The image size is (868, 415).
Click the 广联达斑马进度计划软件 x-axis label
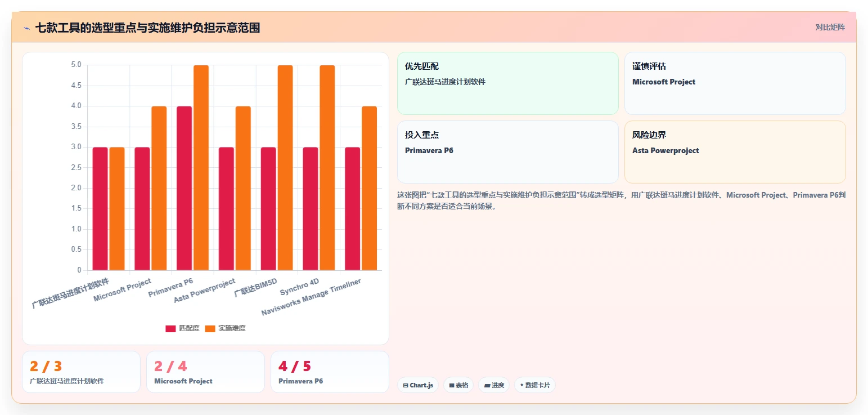tap(71, 293)
